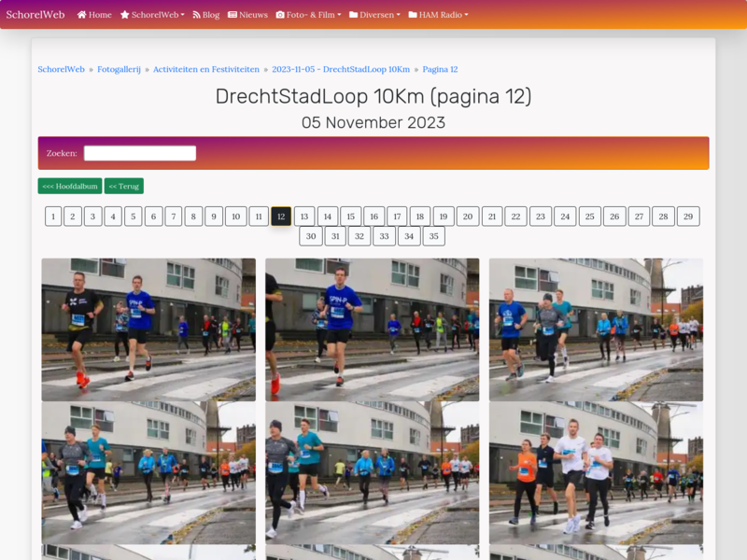Screen dimensions: 747x560
Task: Go to gallery page 19
Action: click(x=444, y=217)
